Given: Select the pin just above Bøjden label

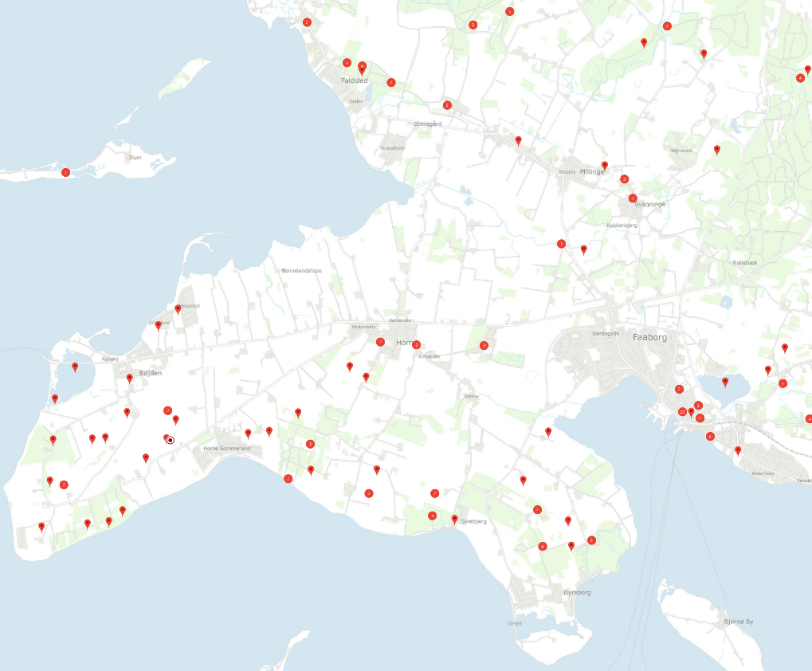Looking at the screenshot, I should point(130,379).
